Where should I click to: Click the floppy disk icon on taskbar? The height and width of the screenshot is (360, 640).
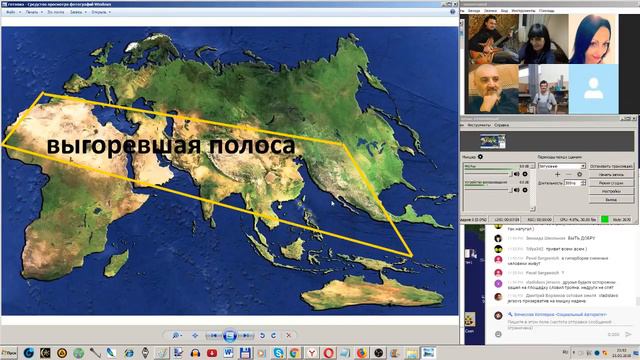click(245, 353)
